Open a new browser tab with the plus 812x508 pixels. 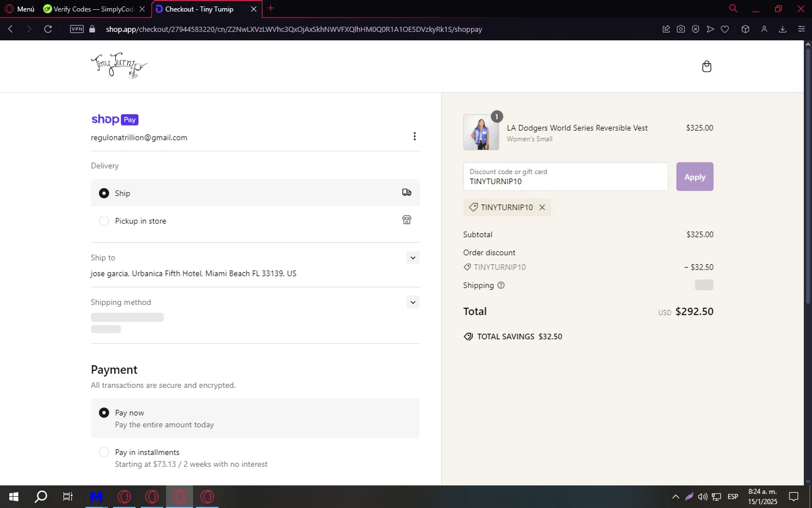tap(271, 8)
